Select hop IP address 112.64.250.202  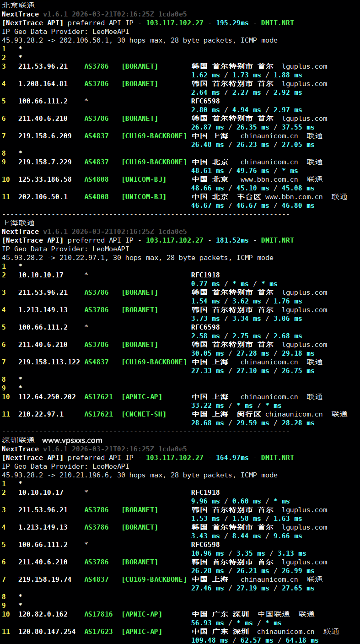coord(47,397)
